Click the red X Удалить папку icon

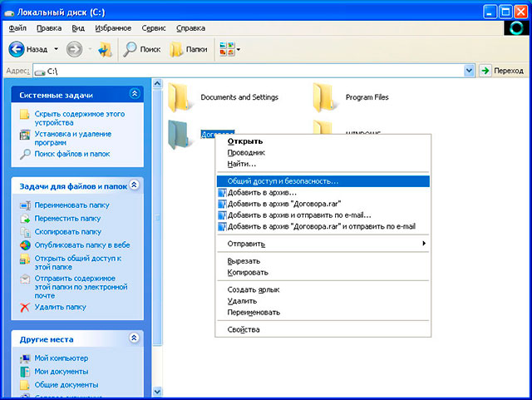[25, 308]
